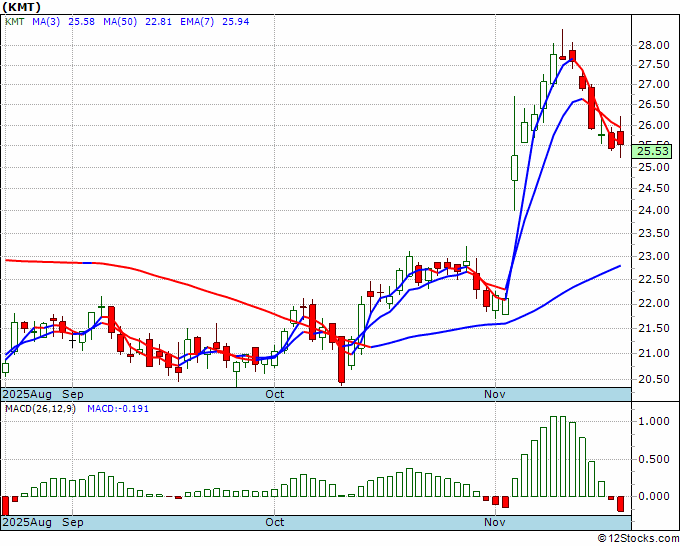Click Nov on the price chart date axis
This screenshot has width=680, height=546.
point(495,395)
